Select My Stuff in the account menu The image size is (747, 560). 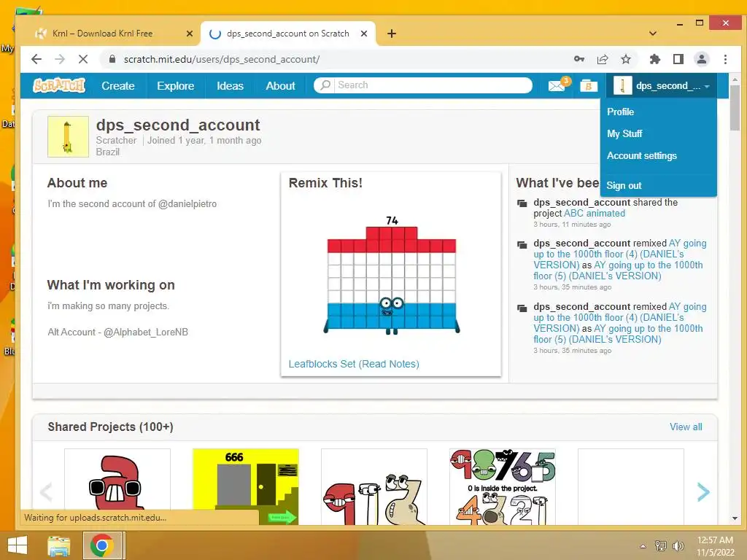click(x=624, y=134)
